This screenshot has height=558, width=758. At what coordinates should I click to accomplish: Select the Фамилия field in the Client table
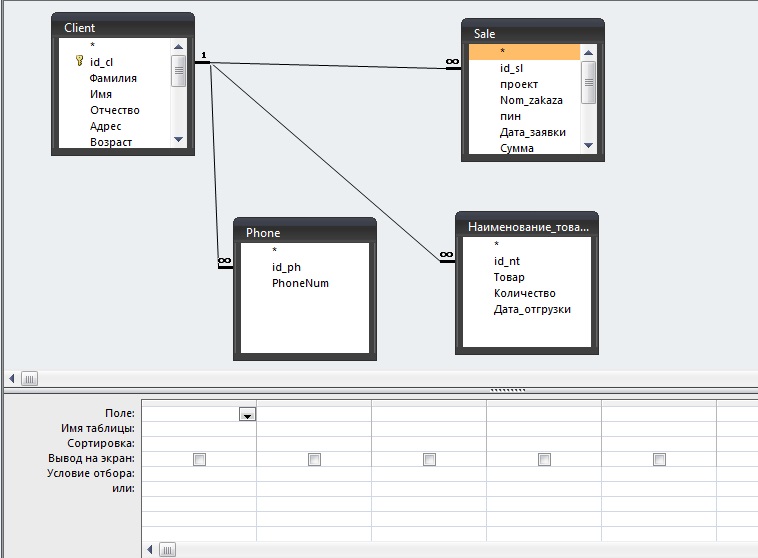(x=113, y=78)
